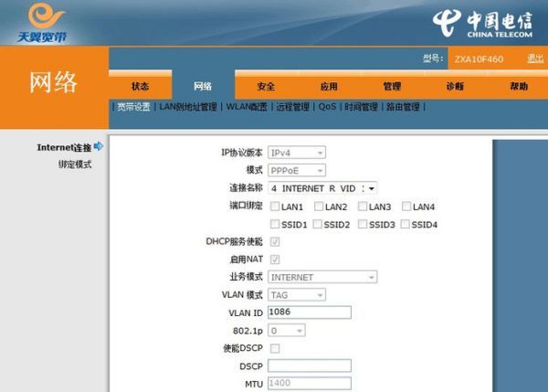Open the 业务模式 INTERNET dropdown
The width and height of the screenshot is (548, 392).
tap(322, 277)
